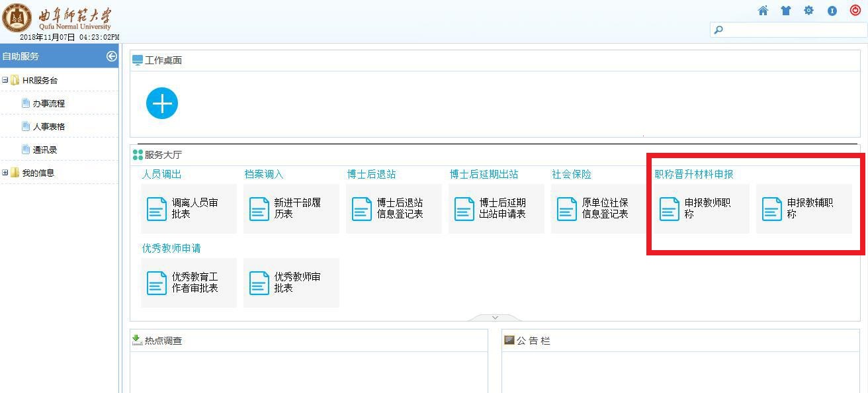
Task: Expand the 我的信息 tree node
Action: (5, 173)
